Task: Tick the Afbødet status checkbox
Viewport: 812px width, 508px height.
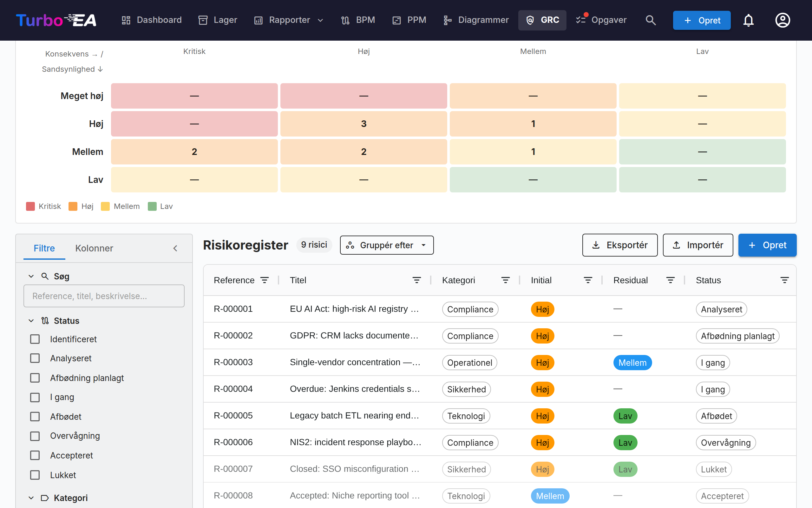Action: point(35,417)
